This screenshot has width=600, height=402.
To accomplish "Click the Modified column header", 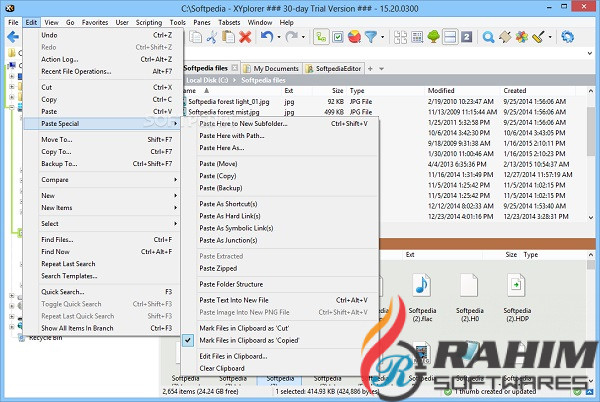I will point(441,89).
